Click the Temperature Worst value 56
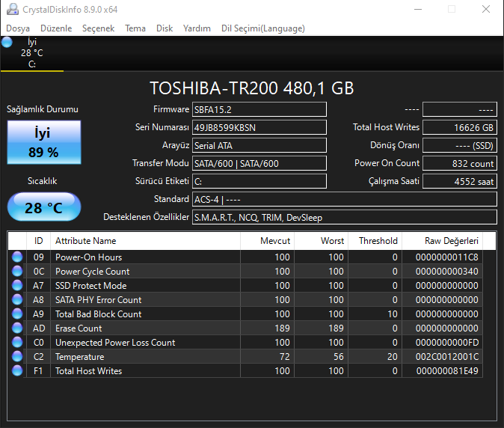Image resolution: width=504 pixels, height=428 pixels. click(339, 357)
